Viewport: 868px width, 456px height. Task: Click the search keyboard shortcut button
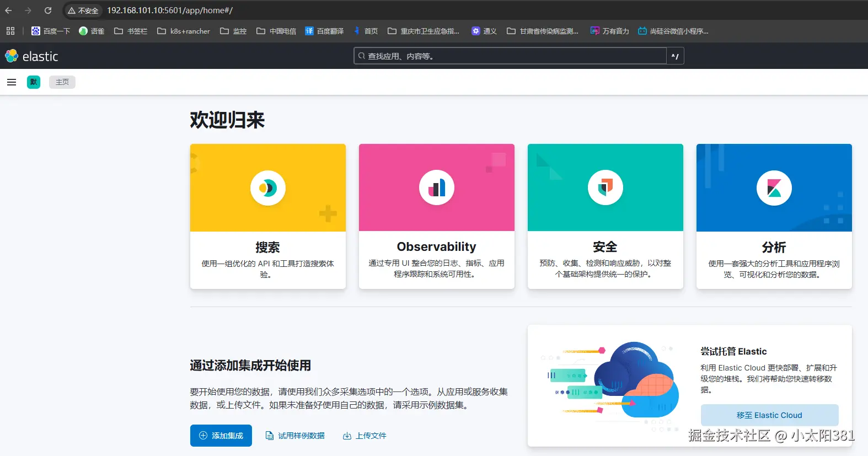pyautogui.click(x=675, y=56)
